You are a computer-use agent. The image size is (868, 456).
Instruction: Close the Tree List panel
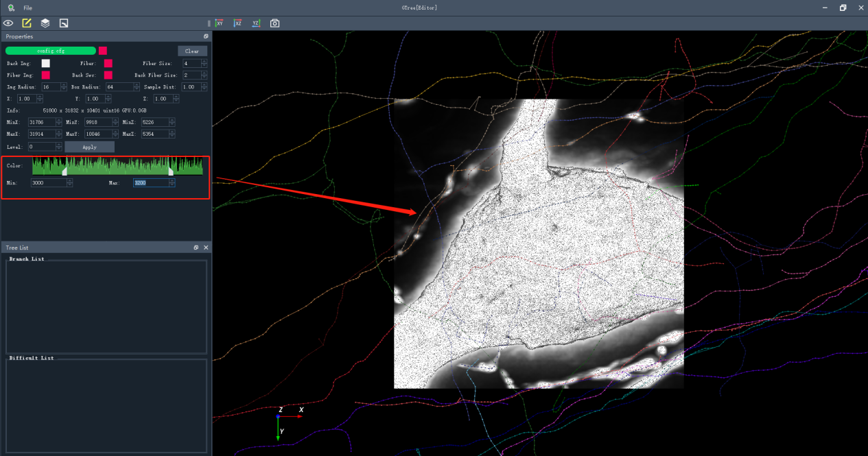pyautogui.click(x=206, y=248)
